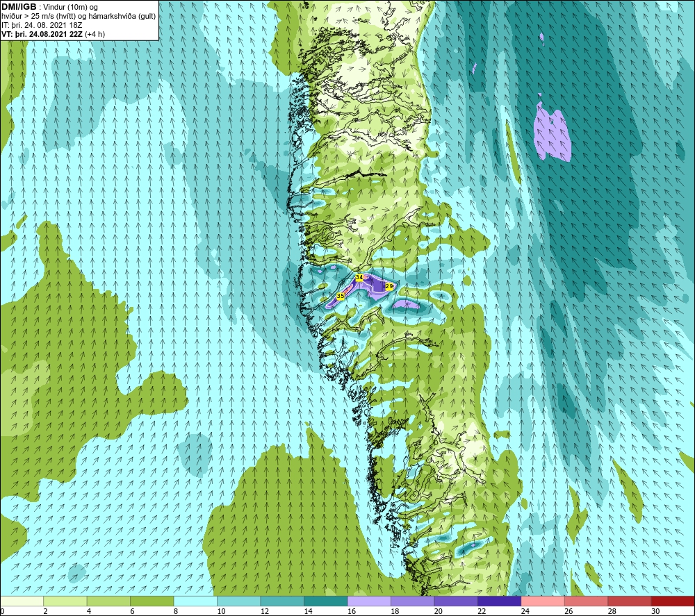695x616 pixels.
Task: Click the IT initial time line 18Z
Action: tap(42, 25)
